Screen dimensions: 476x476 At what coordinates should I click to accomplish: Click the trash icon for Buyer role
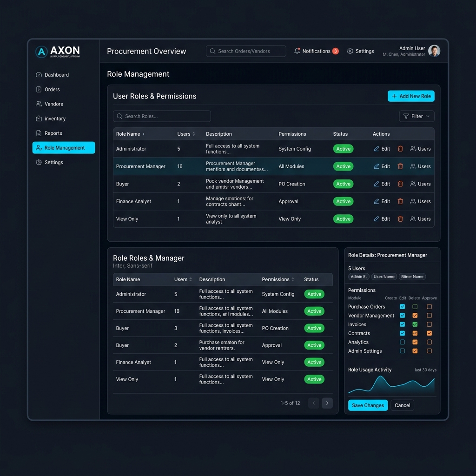(x=400, y=184)
